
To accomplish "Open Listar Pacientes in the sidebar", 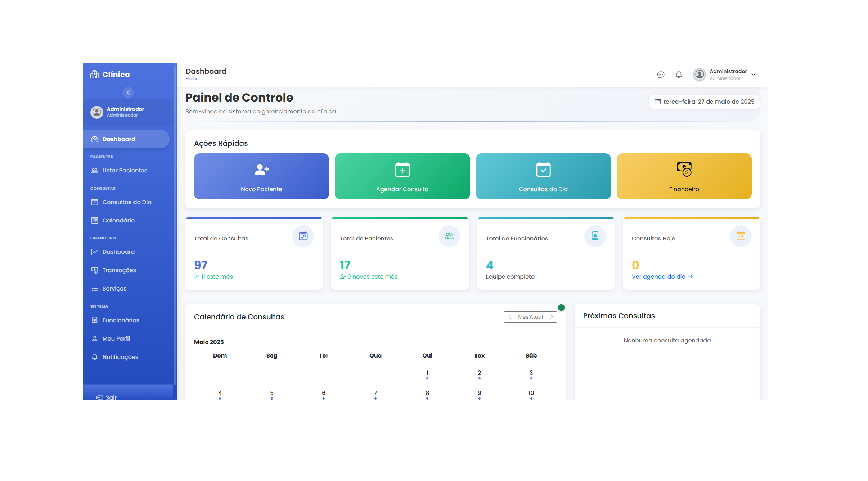I will click(x=124, y=171).
